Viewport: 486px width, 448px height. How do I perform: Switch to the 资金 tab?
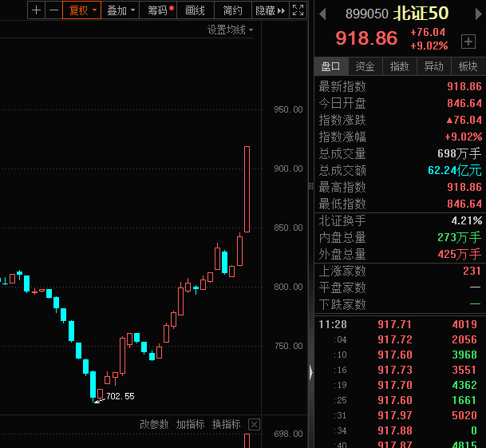point(365,66)
